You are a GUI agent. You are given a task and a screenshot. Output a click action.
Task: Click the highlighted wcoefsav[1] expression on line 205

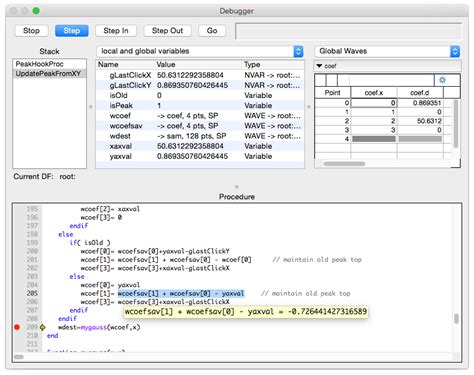click(x=181, y=293)
